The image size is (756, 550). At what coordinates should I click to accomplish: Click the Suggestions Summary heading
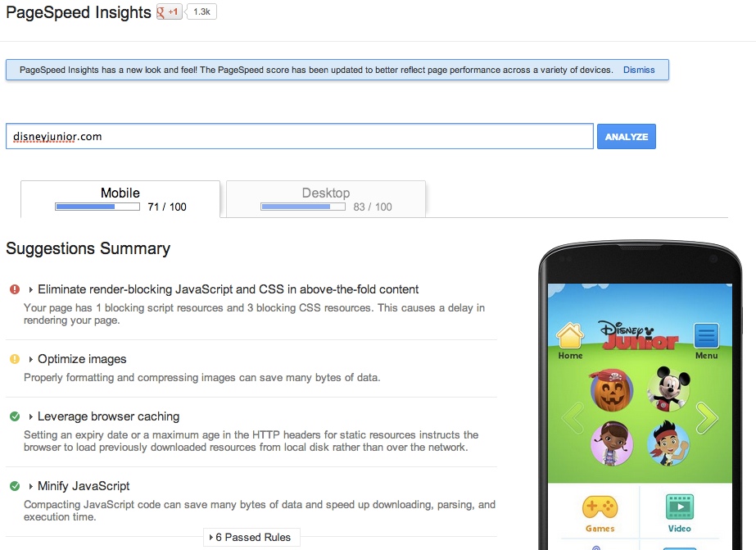(x=88, y=248)
